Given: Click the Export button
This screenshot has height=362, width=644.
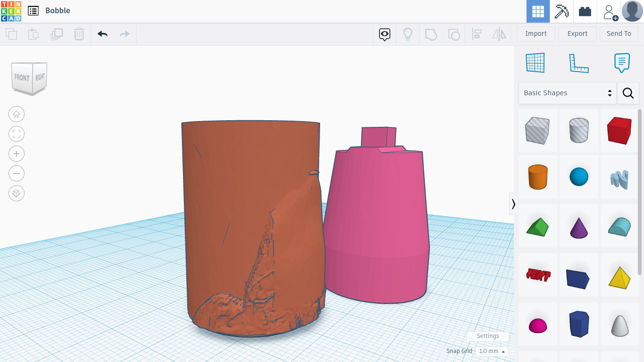Looking at the screenshot, I should coord(578,33).
